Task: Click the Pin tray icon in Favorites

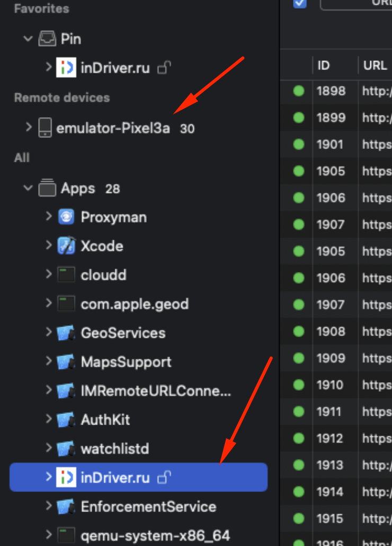Action: pos(47,39)
